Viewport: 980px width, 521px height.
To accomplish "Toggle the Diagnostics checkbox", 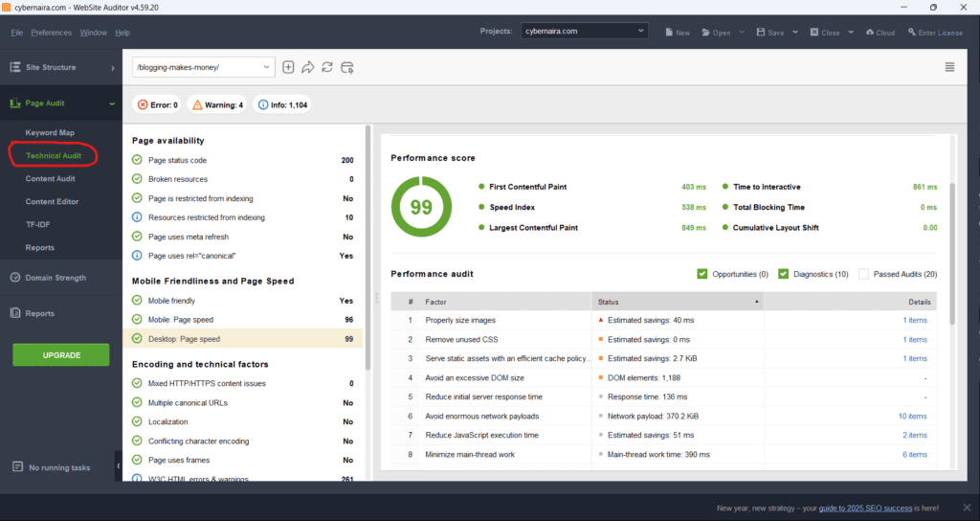I will (783, 274).
